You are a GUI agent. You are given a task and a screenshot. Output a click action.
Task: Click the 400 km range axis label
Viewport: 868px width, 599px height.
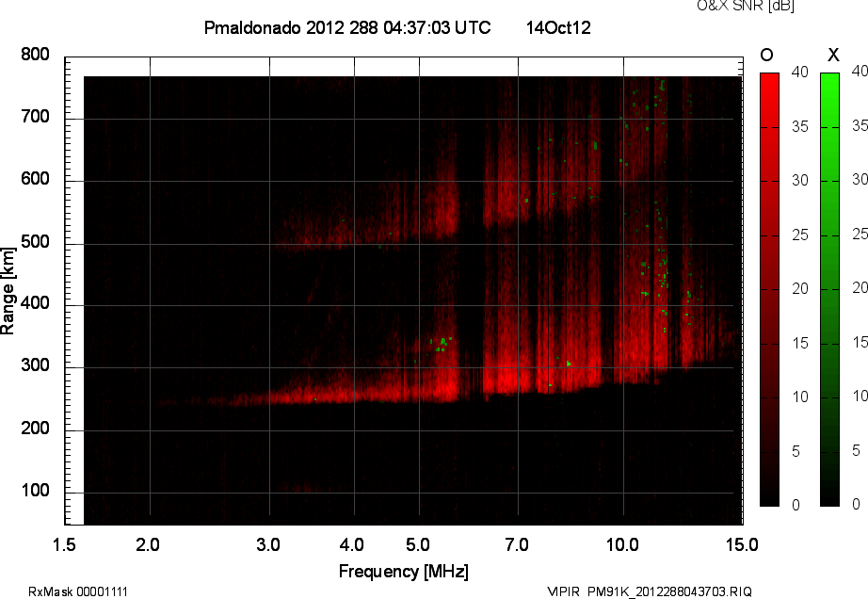point(35,303)
